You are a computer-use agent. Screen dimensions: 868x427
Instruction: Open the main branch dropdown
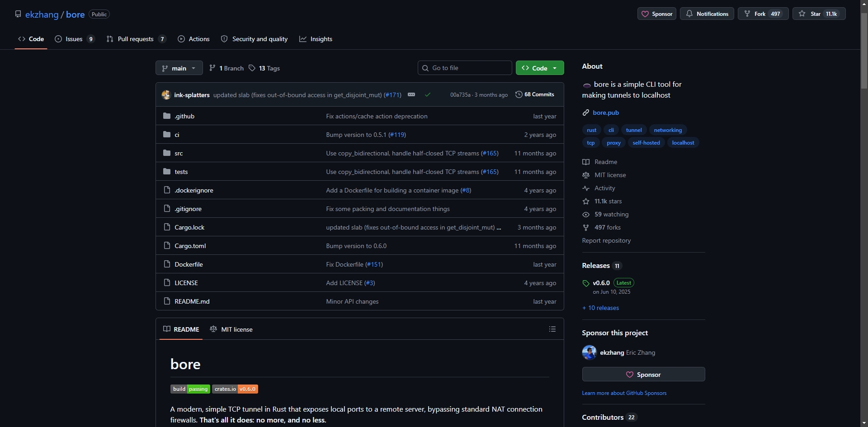tap(179, 68)
